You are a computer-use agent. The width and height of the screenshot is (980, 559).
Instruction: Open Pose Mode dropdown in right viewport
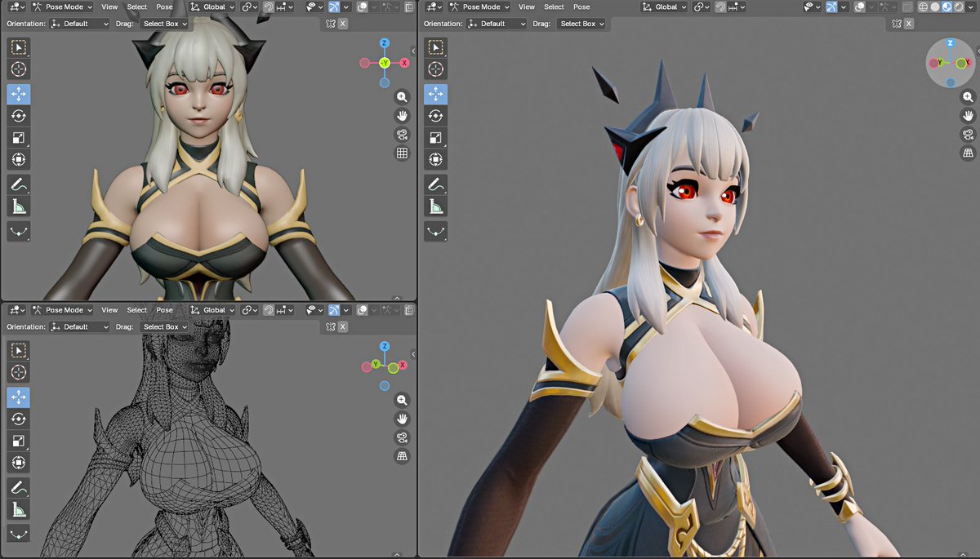(481, 7)
